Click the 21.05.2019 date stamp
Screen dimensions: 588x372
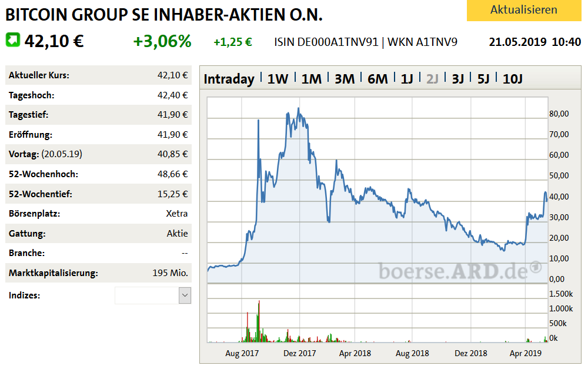coord(517,42)
